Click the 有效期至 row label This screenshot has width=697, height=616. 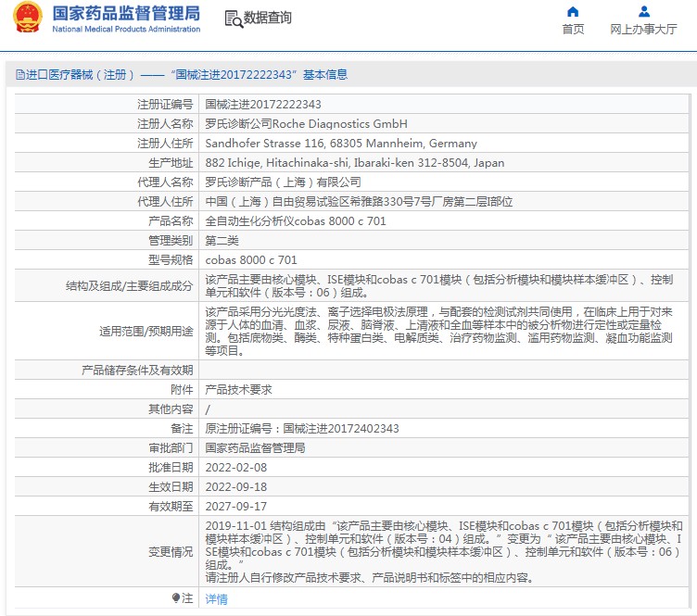(171, 507)
